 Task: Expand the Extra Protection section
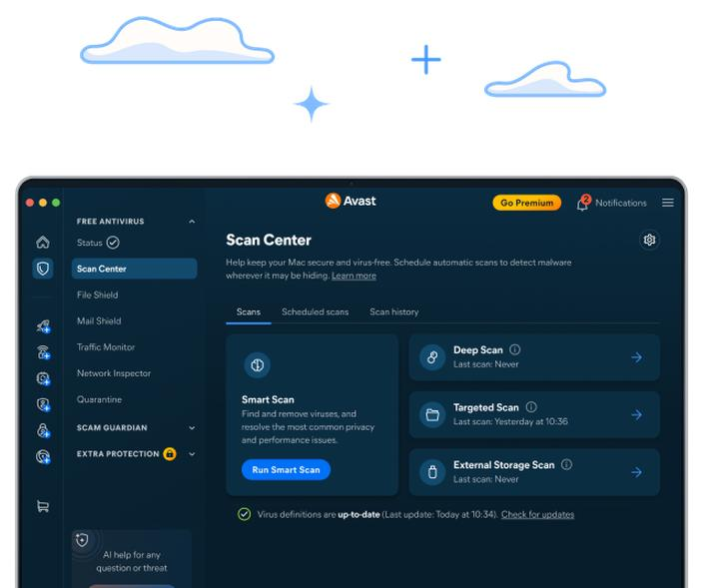192,454
